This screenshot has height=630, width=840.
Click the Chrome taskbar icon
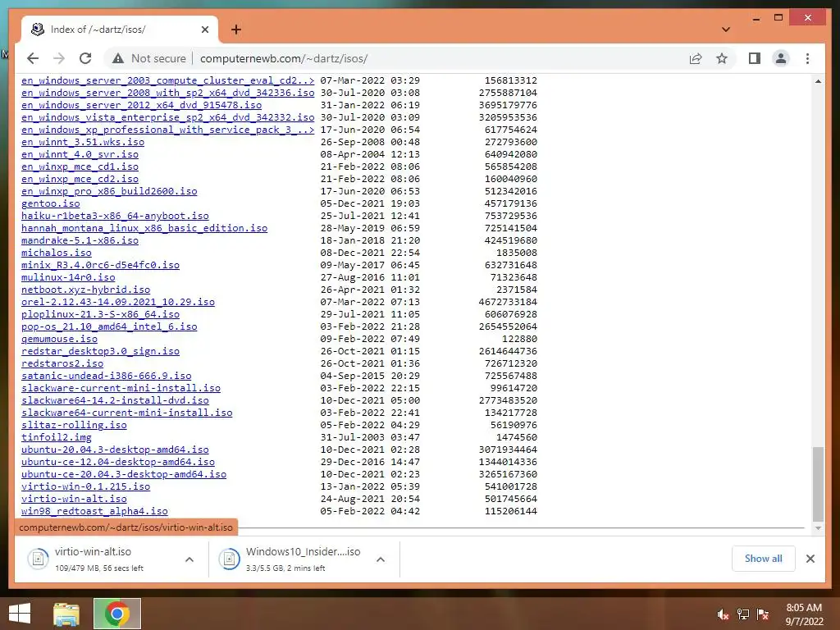(116, 614)
